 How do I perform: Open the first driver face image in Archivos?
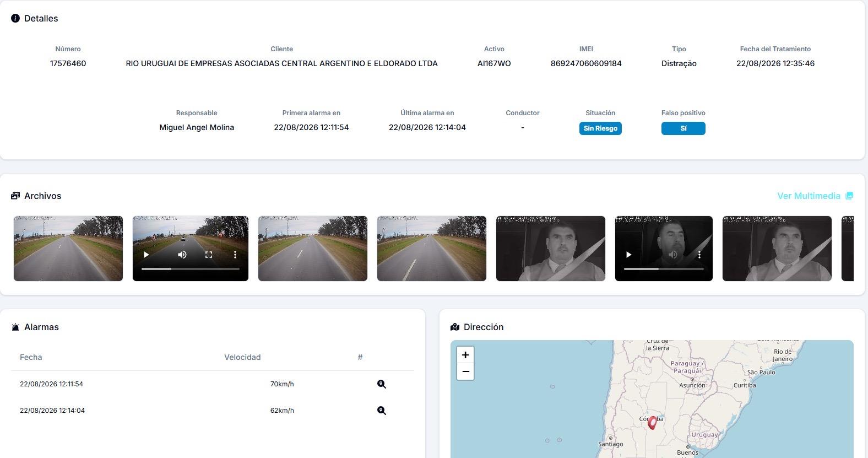551,249
